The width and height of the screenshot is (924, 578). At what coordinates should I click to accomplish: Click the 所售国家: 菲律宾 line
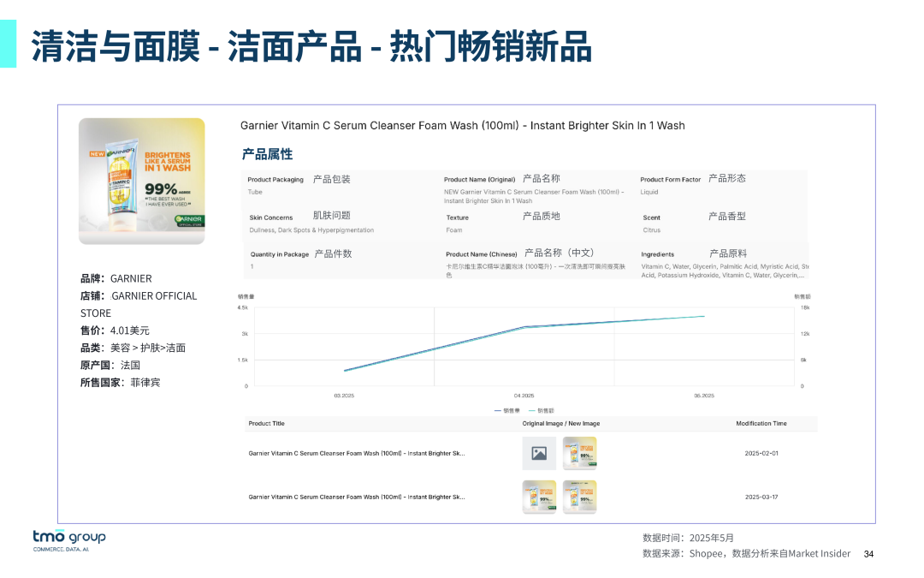121,383
